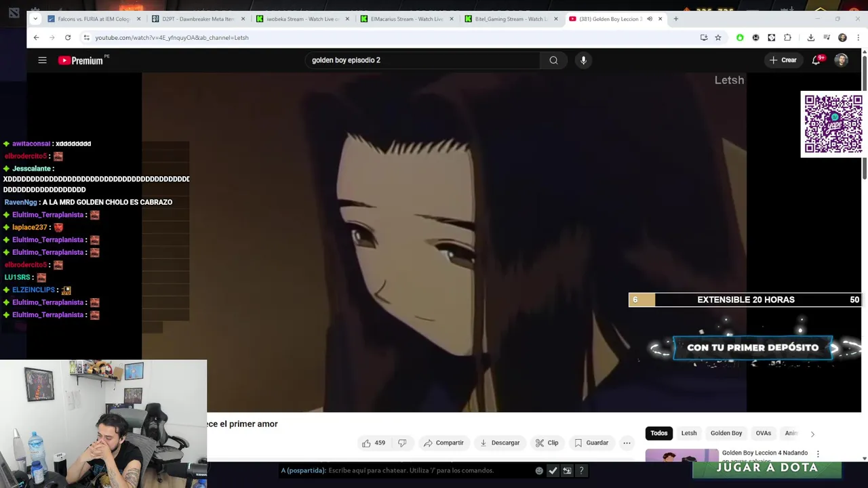
Task: Switch to D2PT Dawnbreaker Meta tab
Action: point(198,19)
